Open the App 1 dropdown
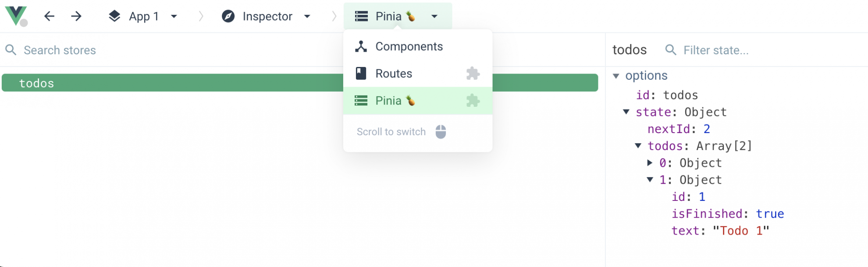This screenshot has height=267, width=868. [174, 16]
